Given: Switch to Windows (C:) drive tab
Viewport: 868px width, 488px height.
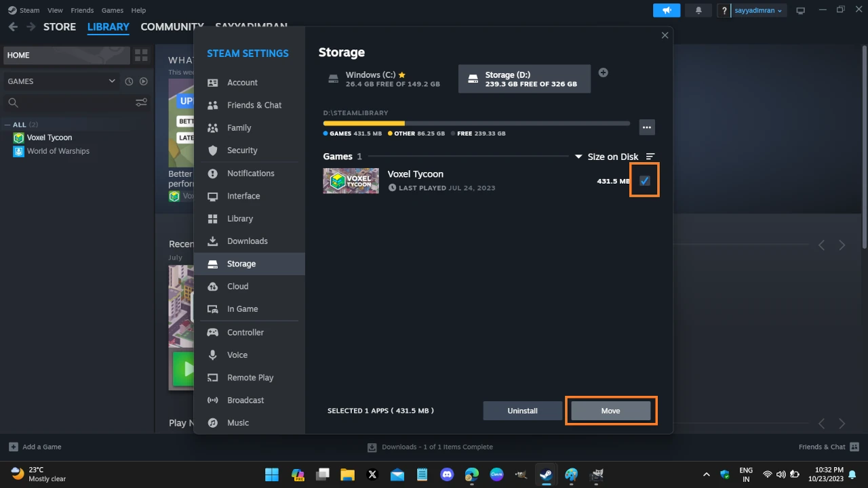Looking at the screenshot, I should click(x=384, y=79).
